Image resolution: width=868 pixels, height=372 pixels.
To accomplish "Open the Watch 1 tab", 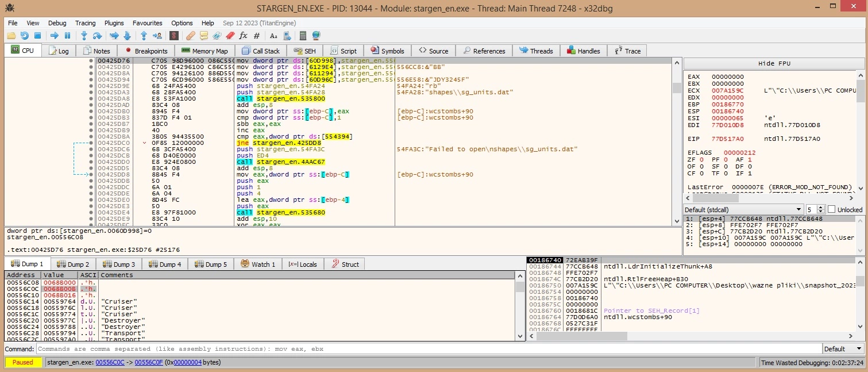I will [258, 264].
